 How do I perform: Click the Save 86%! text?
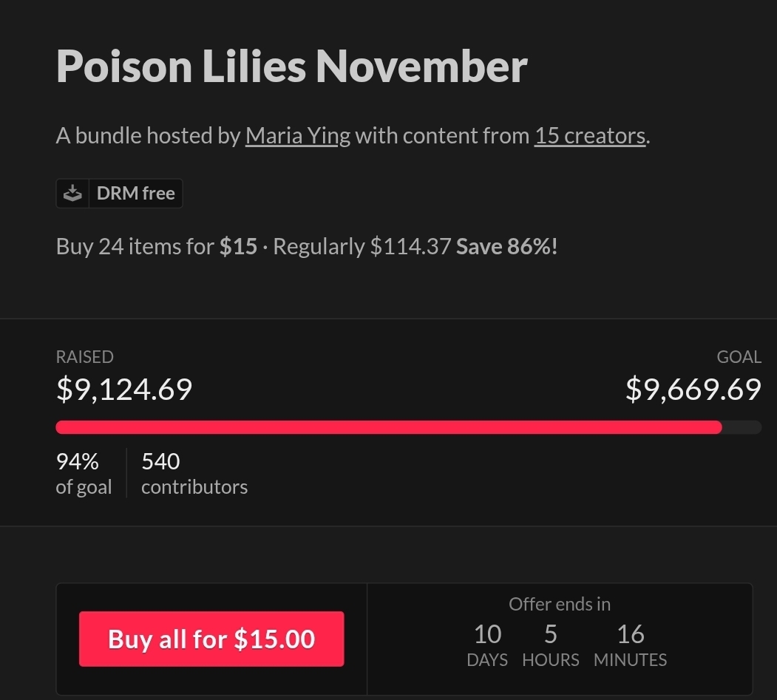(506, 246)
